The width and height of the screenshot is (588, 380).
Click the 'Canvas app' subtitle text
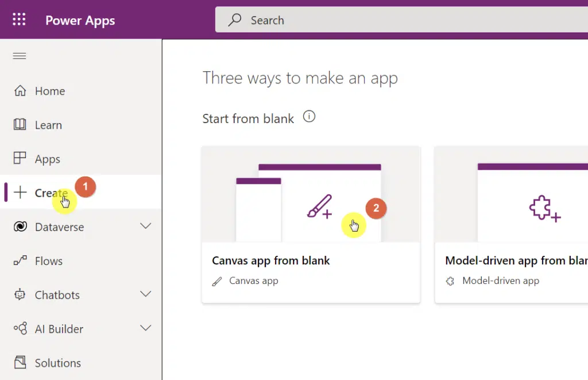[x=253, y=281]
